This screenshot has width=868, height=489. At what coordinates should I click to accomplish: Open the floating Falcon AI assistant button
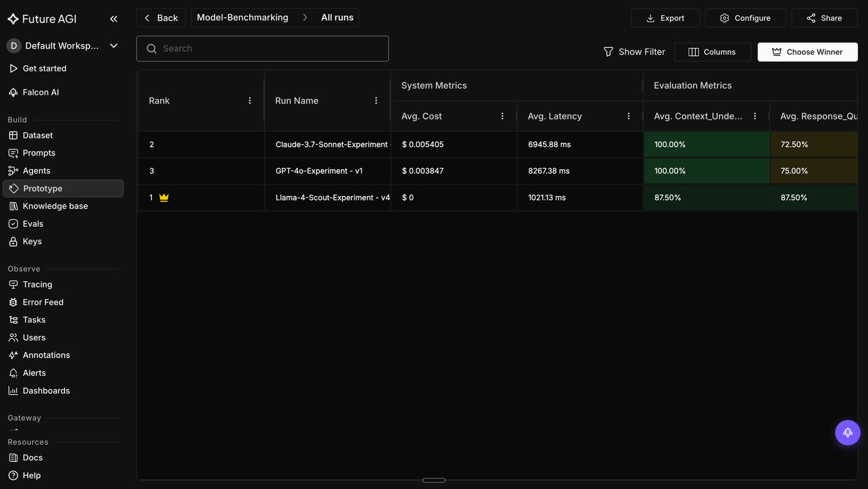847,433
